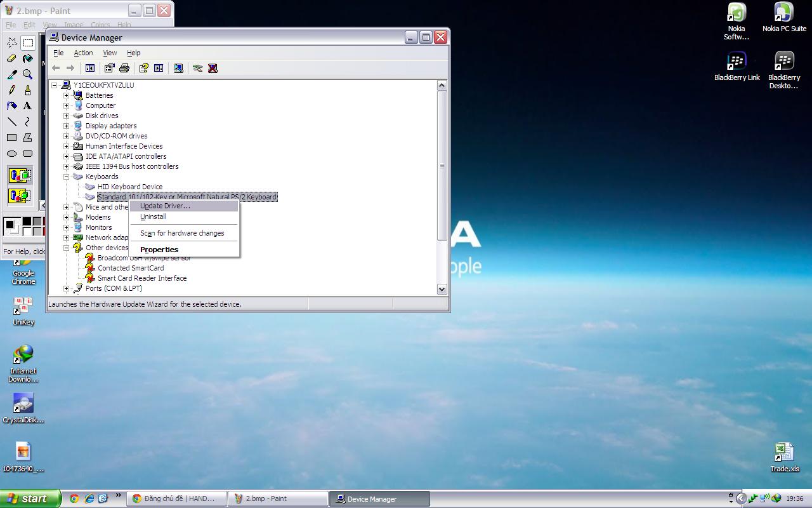Viewport: 812px width, 508px height.
Task: Select Uninstall in the context menu
Action: click(153, 217)
